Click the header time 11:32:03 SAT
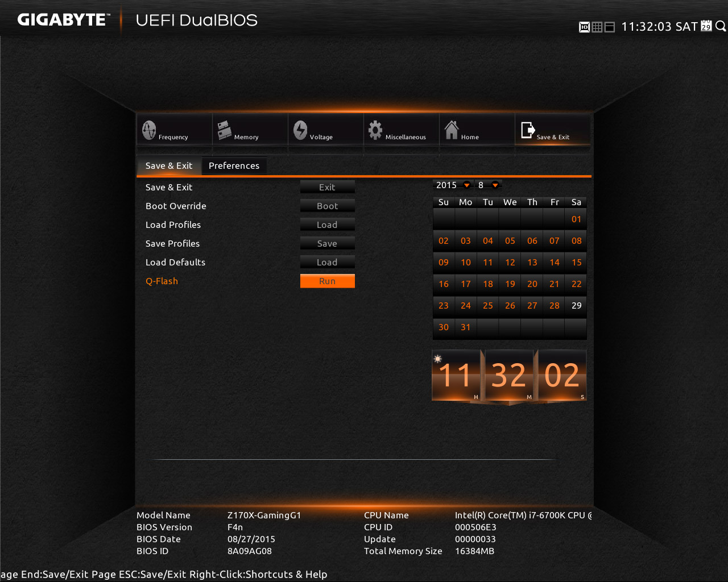 [659, 27]
